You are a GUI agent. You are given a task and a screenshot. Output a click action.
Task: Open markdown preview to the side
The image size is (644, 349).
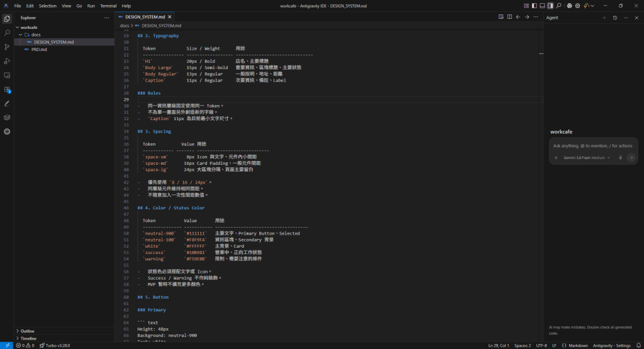coord(501,17)
